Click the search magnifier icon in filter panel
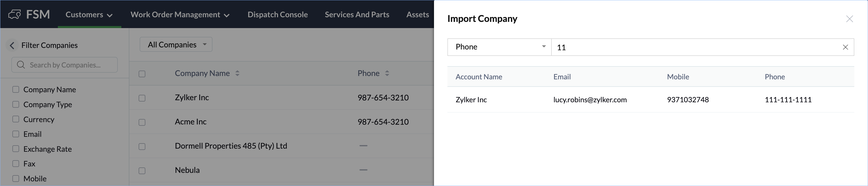This screenshot has width=868, height=186. click(21, 65)
